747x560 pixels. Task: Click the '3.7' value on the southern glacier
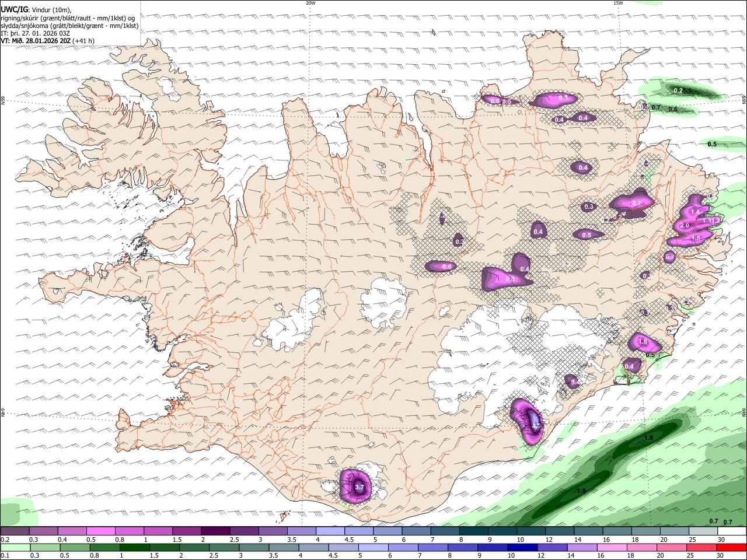pos(359,487)
